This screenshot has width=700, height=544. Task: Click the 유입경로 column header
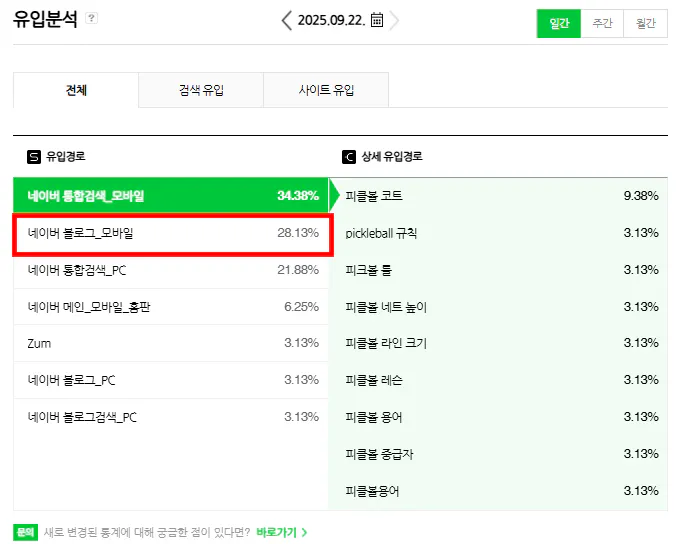tap(66, 157)
